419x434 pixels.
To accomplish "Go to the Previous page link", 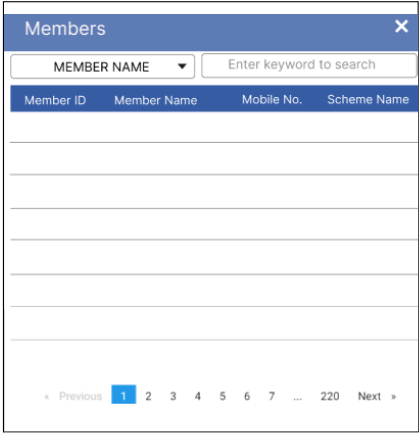I will point(80,396).
